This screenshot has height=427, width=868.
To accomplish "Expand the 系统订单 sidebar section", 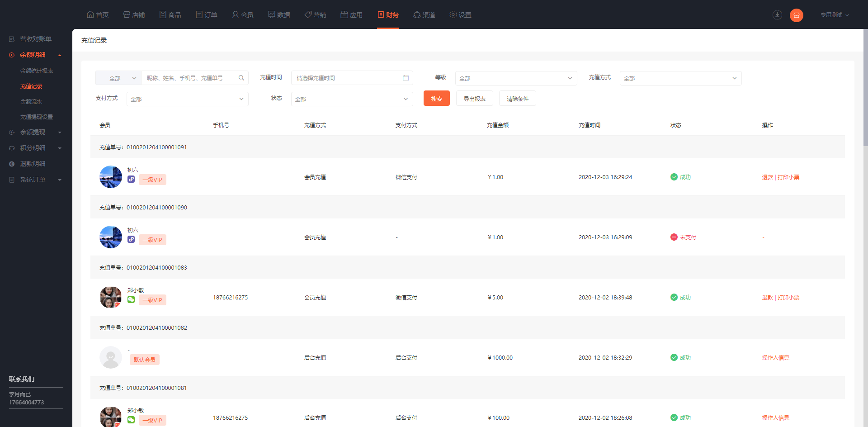I will click(36, 180).
